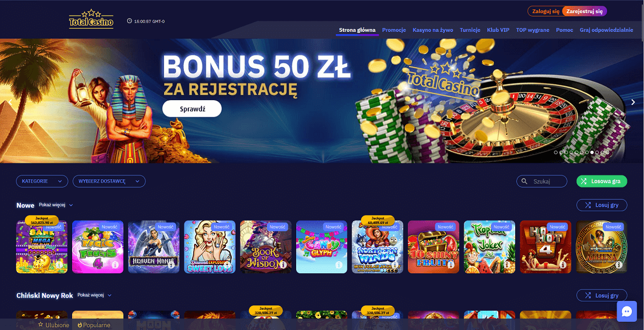644x330 pixels.
Task: Click the flame icon for Popularne
Action: 80,325
